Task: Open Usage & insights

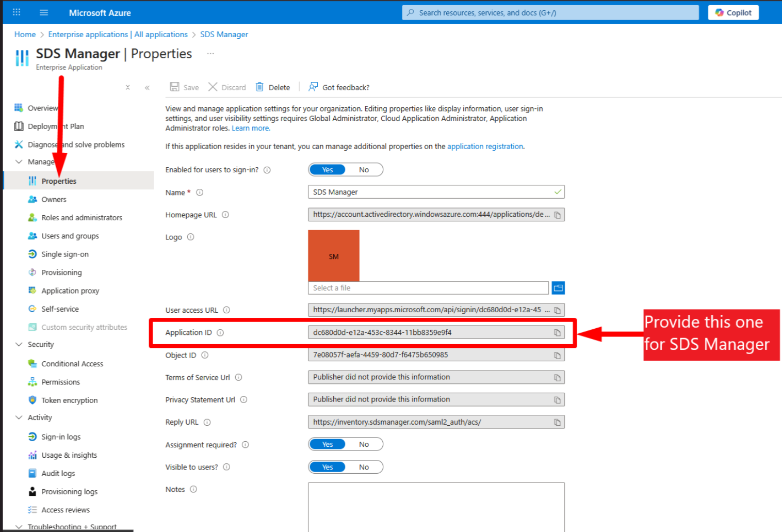Action: pos(69,455)
